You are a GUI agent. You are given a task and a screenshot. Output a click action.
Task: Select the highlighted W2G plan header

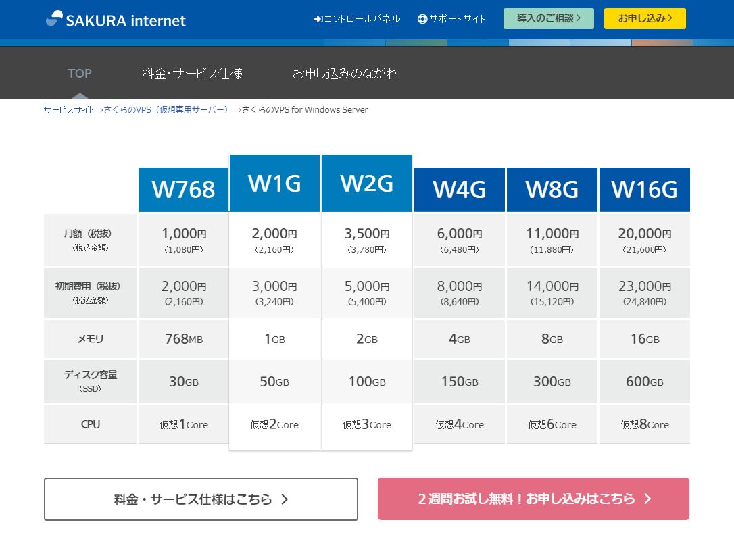367,182
